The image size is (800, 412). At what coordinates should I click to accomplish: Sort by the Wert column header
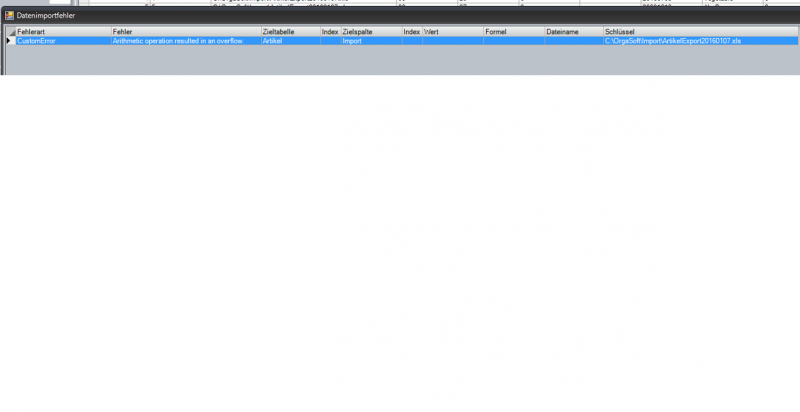tap(452, 32)
